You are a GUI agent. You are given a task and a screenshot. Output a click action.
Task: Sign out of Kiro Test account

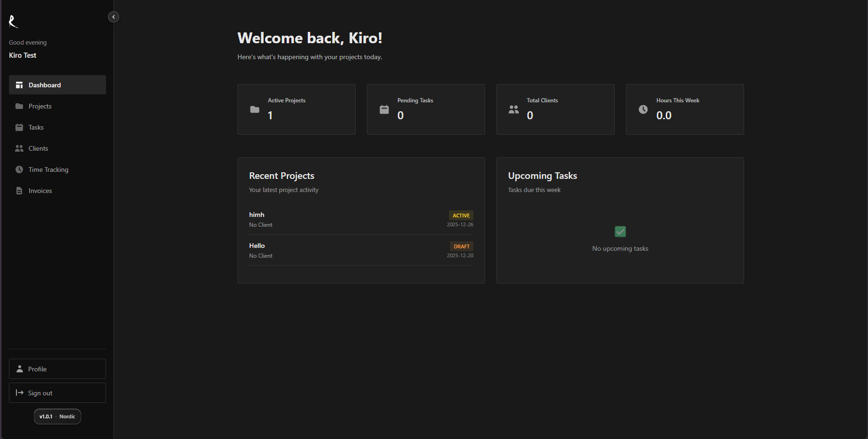(x=57, y=393)
